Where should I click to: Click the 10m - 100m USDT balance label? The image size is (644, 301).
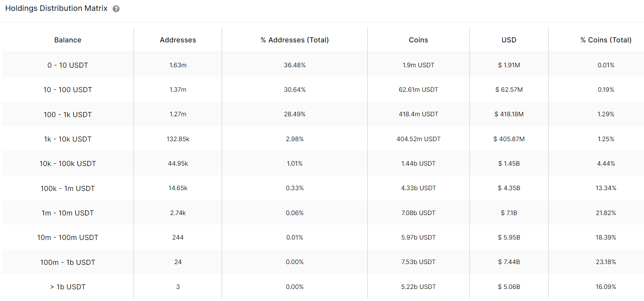coord(68,238)
